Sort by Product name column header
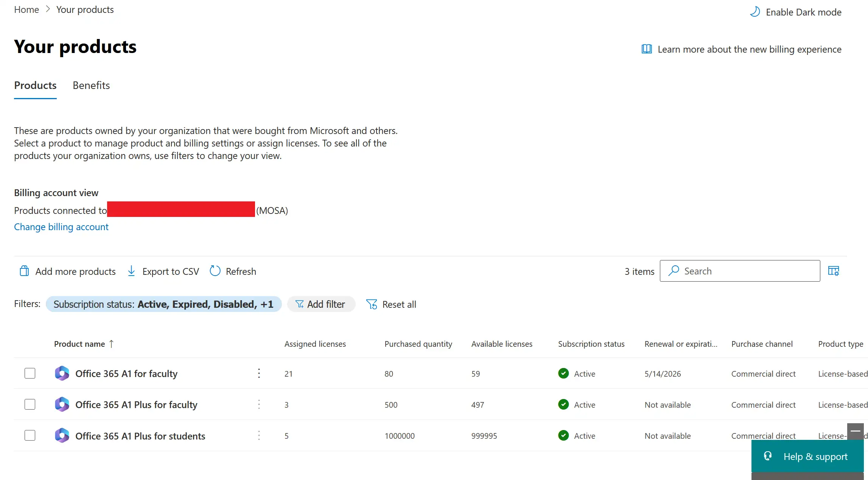868x480 pixels. tap(79, 344)
